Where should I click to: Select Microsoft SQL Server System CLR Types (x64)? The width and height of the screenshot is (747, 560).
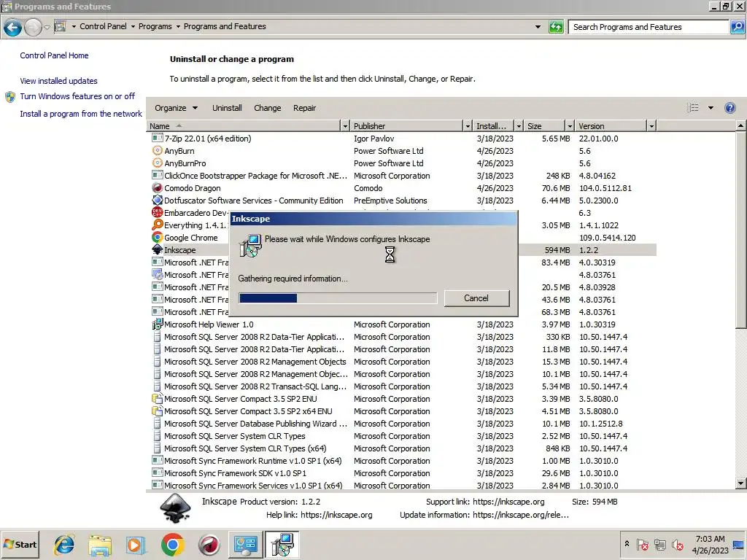pos(404,448)
